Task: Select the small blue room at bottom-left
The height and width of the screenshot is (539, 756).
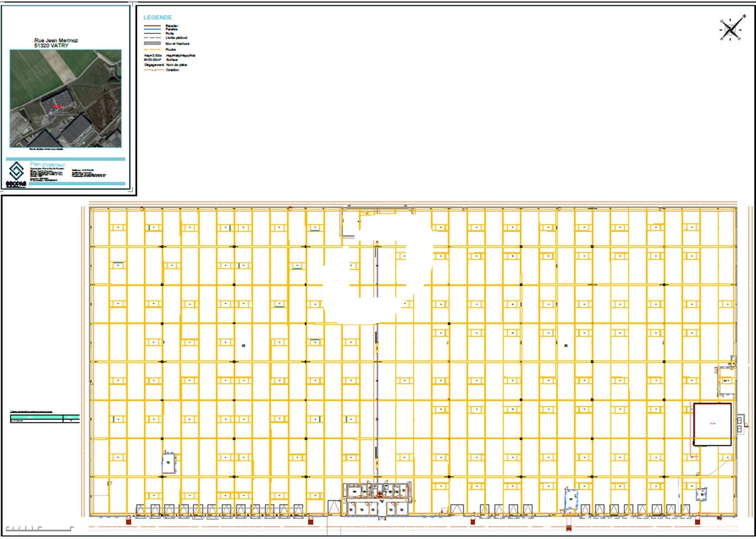Action: coord(168,463)
